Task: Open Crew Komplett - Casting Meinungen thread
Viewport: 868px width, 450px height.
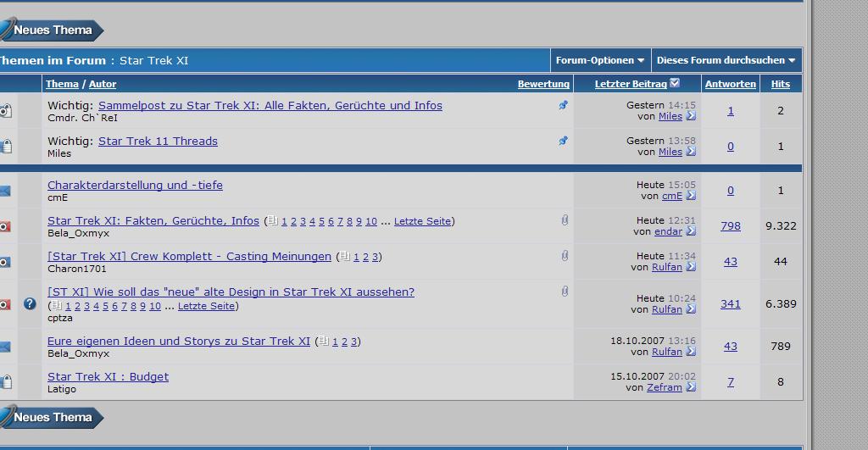Action: 189,256
